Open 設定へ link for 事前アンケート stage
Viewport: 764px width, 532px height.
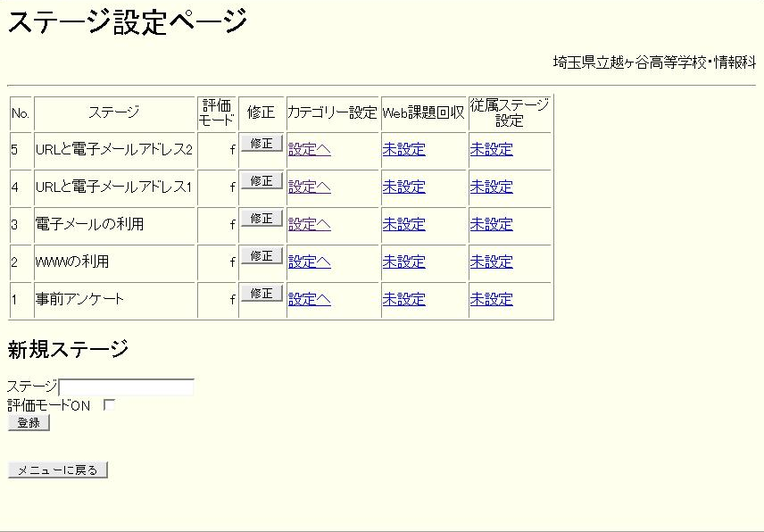pos(309,300)
